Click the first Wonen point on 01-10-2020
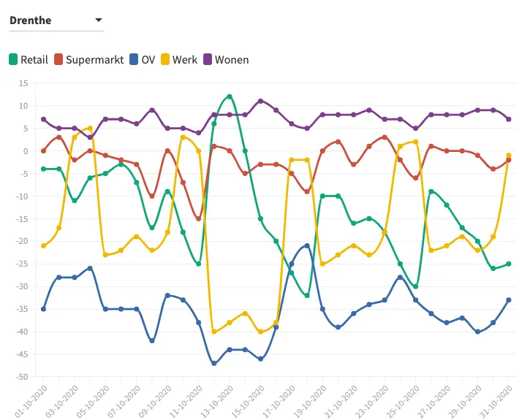Viewport: 530px width, 420px height. [44, 119]
